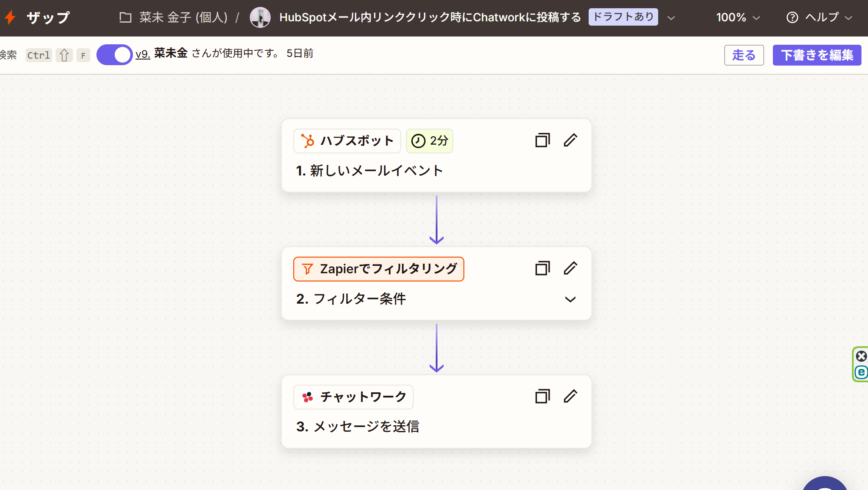
Task: Select step 2. フィルター条件
Action: pos(351,299)
